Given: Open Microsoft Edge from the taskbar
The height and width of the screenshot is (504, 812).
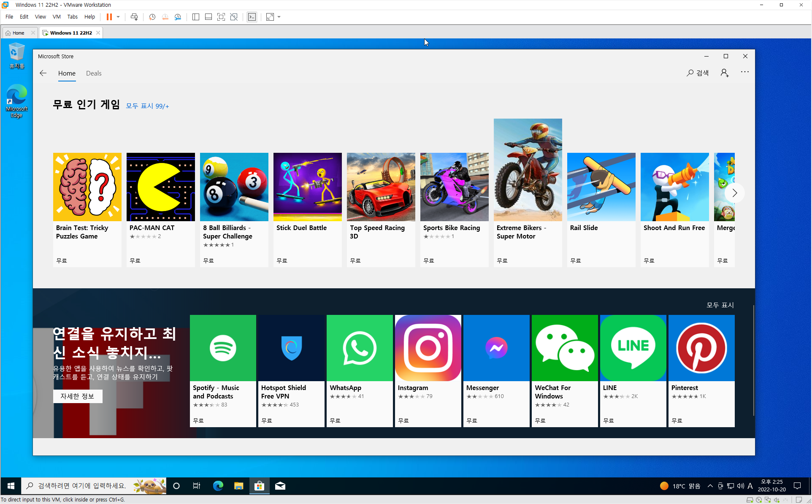Looking at the screenshot, I should coord(218,486).
